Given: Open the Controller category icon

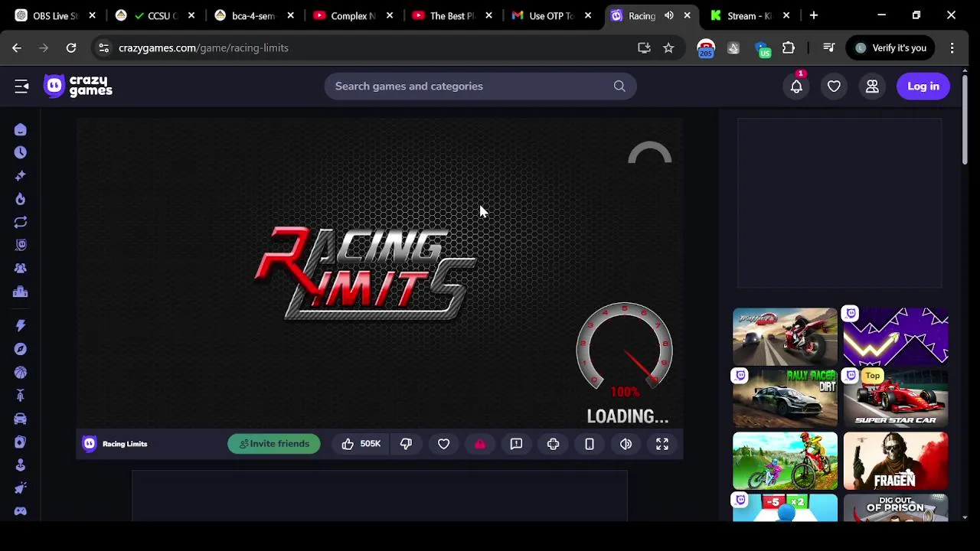Looking at the screenshot, I should 21,511.
